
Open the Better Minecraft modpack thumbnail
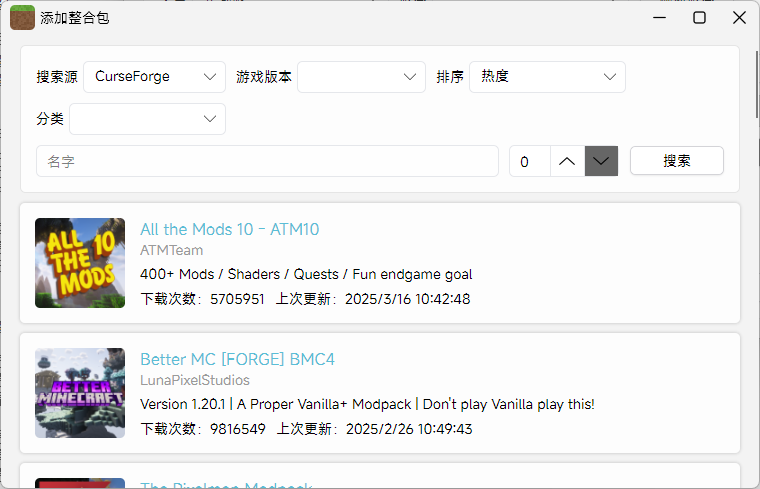click(80, 393)
